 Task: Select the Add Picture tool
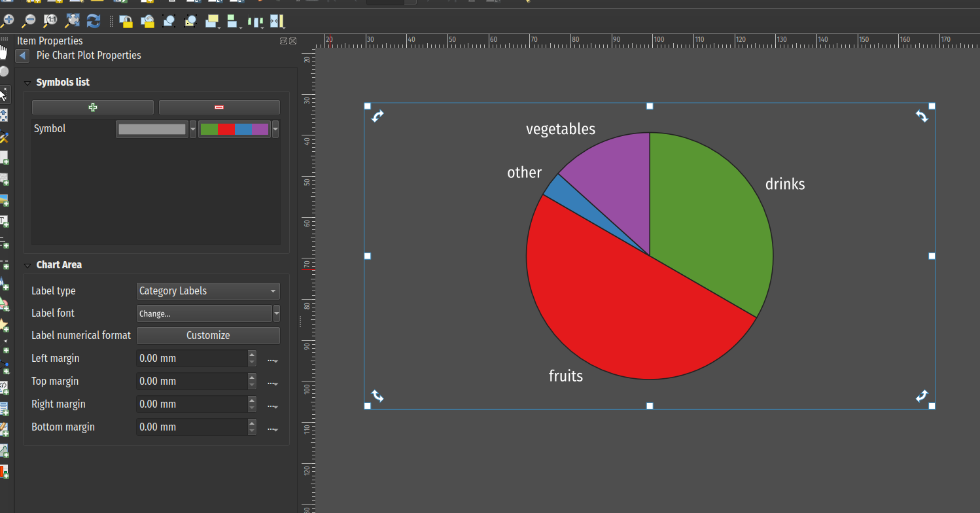(4, 201)
